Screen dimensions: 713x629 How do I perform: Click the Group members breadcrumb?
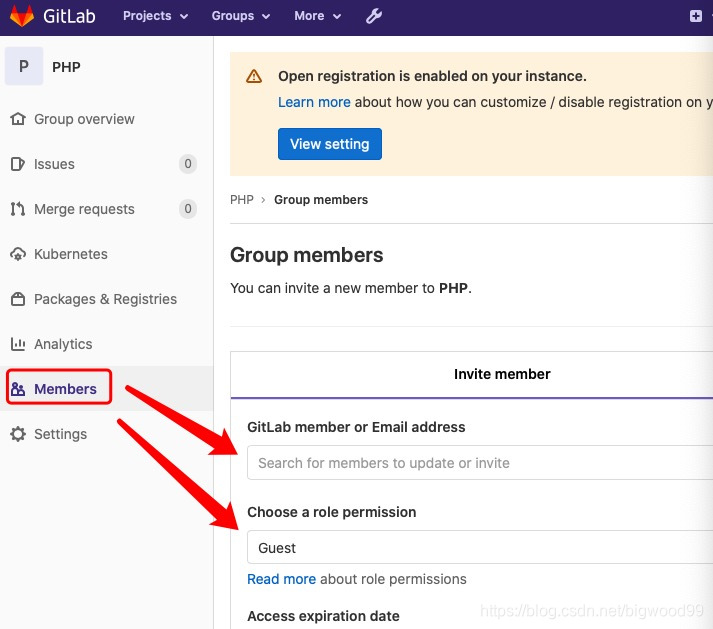click(x=321, y=200)
